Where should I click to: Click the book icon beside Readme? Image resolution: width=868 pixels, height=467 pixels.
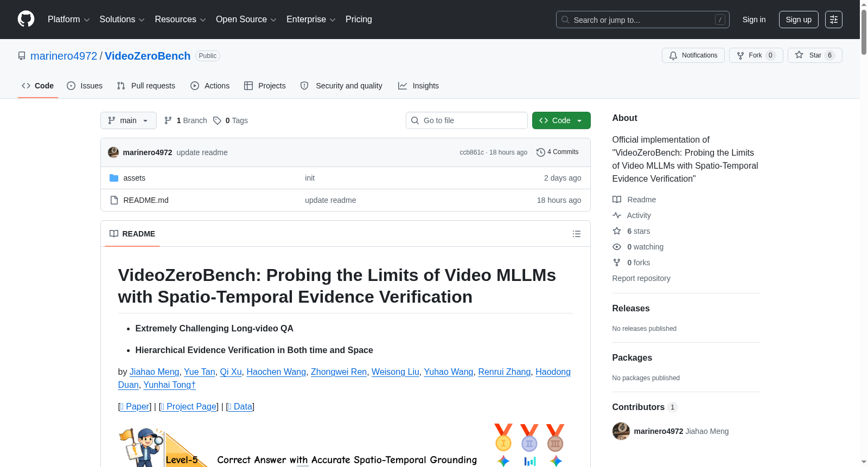(617, 200)
